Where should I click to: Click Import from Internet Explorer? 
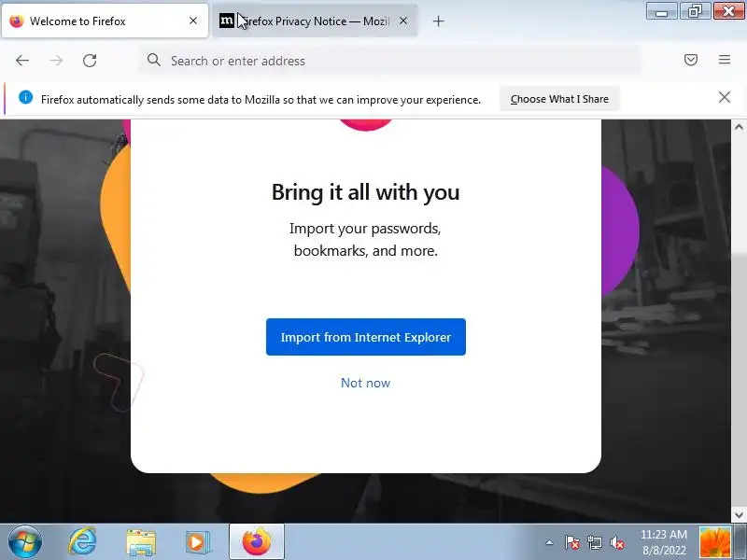pos(365,337)
